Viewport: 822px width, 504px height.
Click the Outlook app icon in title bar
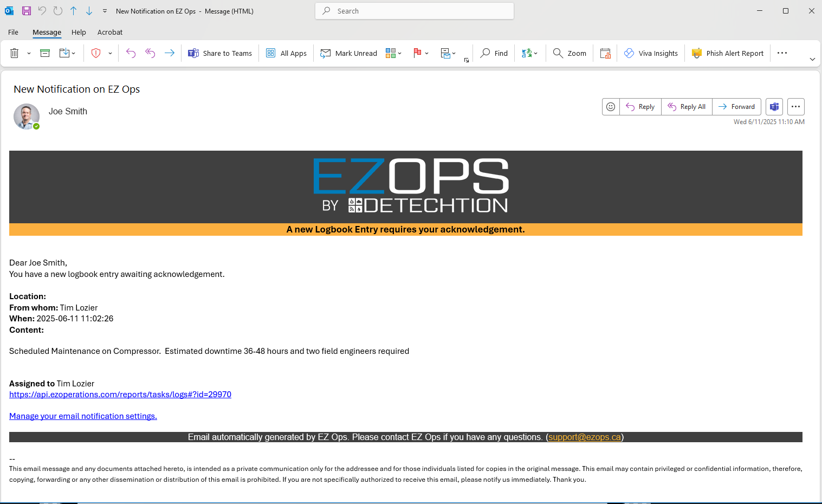9,11
